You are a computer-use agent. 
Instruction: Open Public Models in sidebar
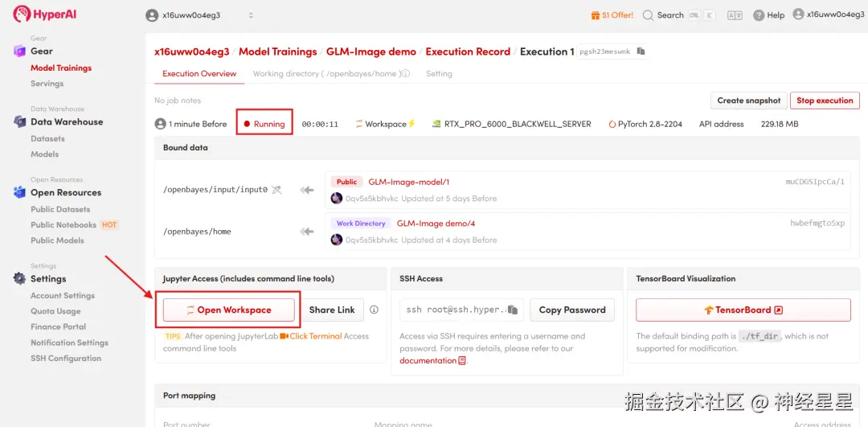pos(58,240)
